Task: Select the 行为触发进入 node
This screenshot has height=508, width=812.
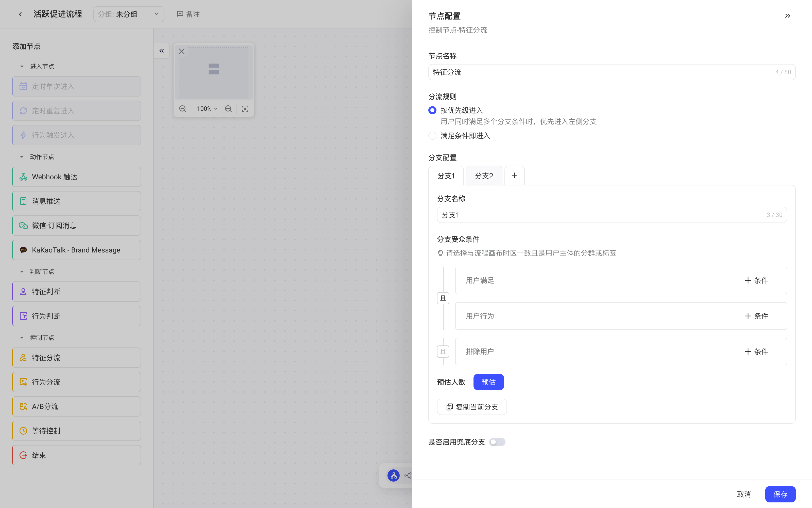Action: point(76,135)
